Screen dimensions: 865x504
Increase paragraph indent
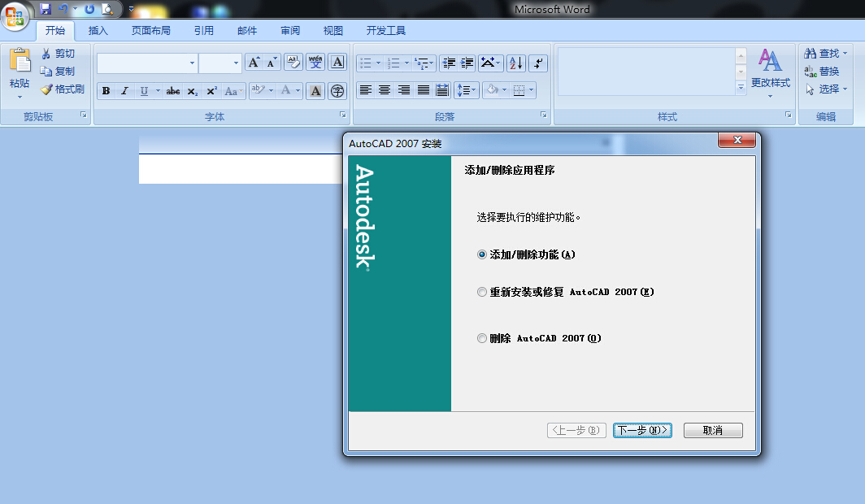click(x=467, y=63)
